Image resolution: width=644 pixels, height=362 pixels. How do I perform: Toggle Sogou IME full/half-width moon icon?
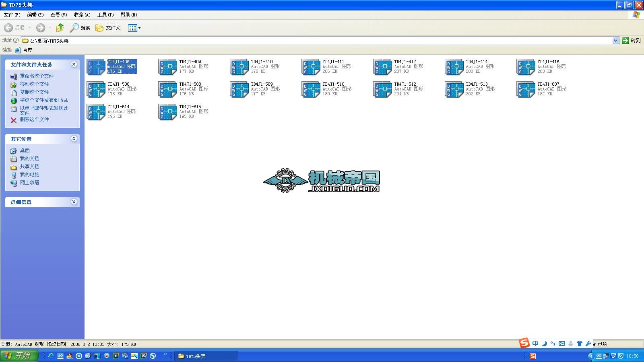point(544,343)
